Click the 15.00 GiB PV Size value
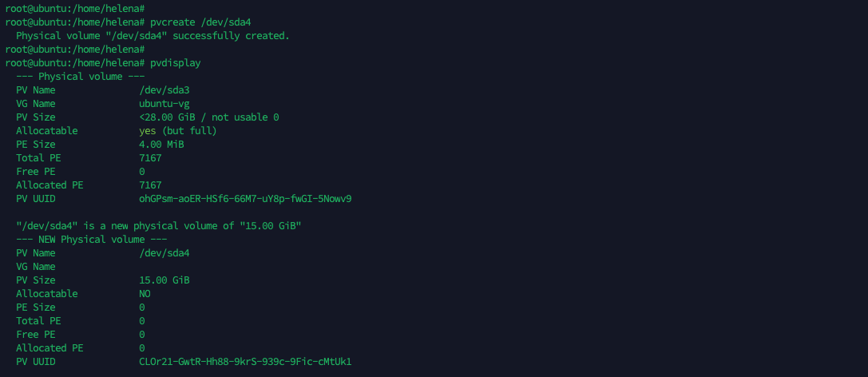Screen dimensions: 868x377 pyautogui.click(x=164, y=280)
